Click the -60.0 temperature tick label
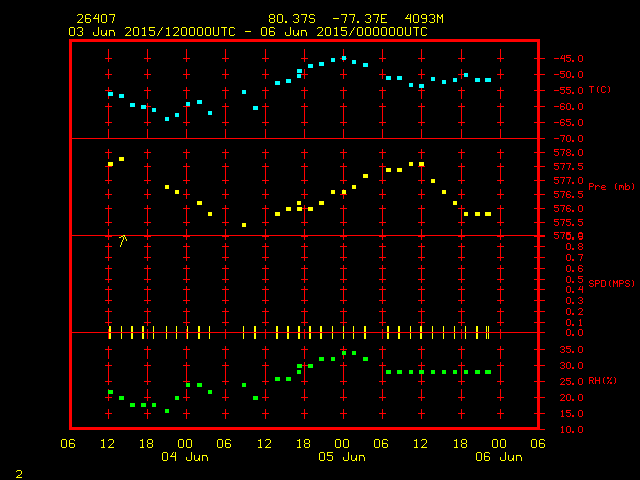 [x=569, y=107]
